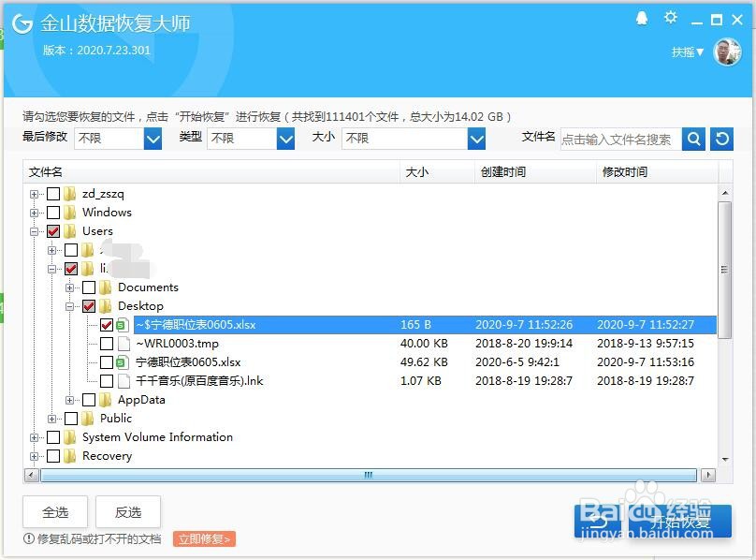The width and height of the screenshot is (756, 560).
Task: Click the ~WRL0003.tmp file icon
Action: point(124,344)
